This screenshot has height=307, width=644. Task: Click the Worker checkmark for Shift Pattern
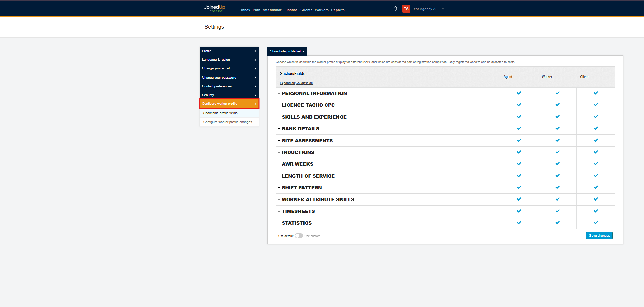tap(557, 187)
